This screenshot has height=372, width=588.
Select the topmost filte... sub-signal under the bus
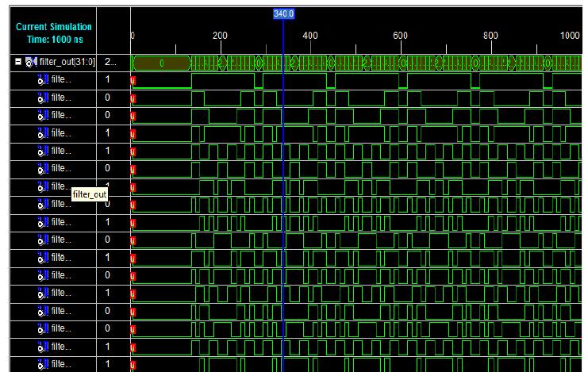[x=61, y=79]
